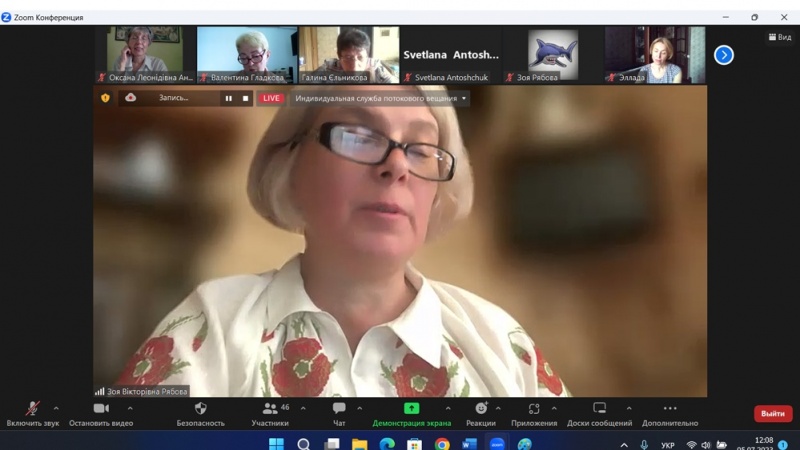Unmute with the Включить звук microphone icon
Viewport: 800px width, 450px height.
coord(32,409)
